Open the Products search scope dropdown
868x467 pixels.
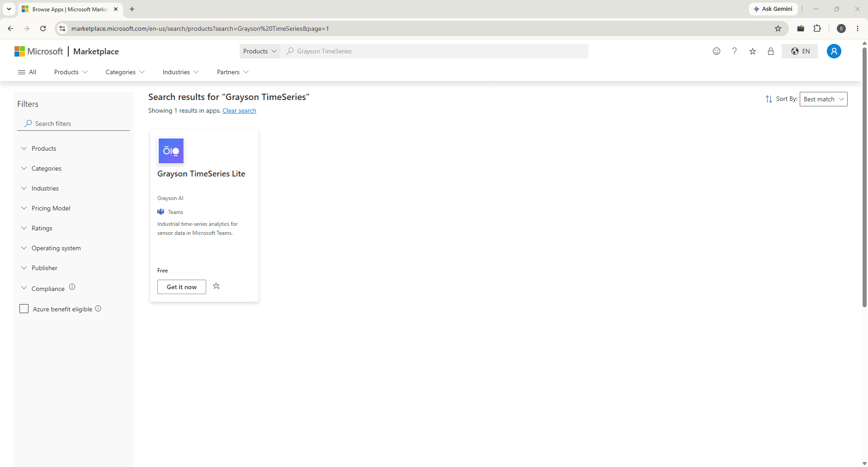click(260, 51)
